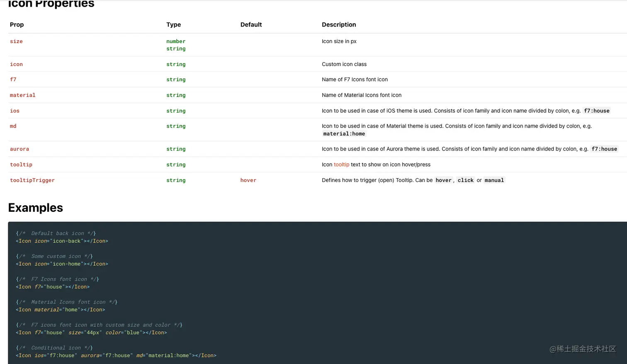Select the "Description" column header
627x364 pixels.
[x=339, y=25]
